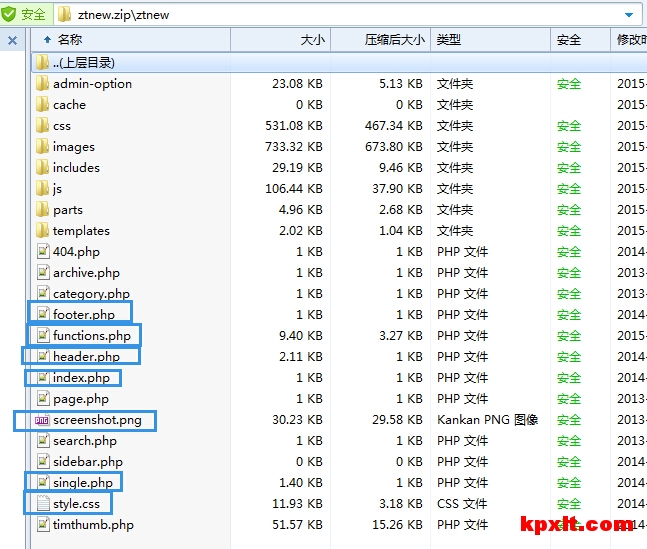Close the left side panel with X
Image resolution: width=647 pixels, height=549 pixels.
[12, 41]
